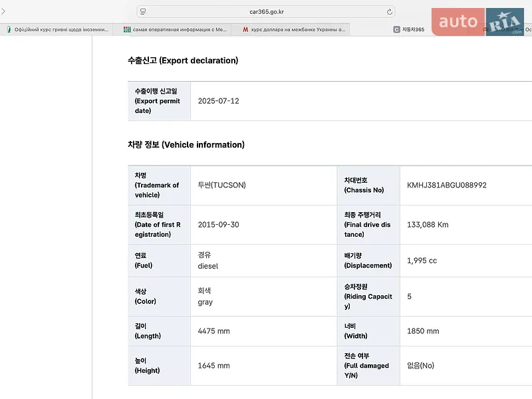
Task: Click the '(Height)' label cell
Action: pyautogui.click(x=159, y=366)
